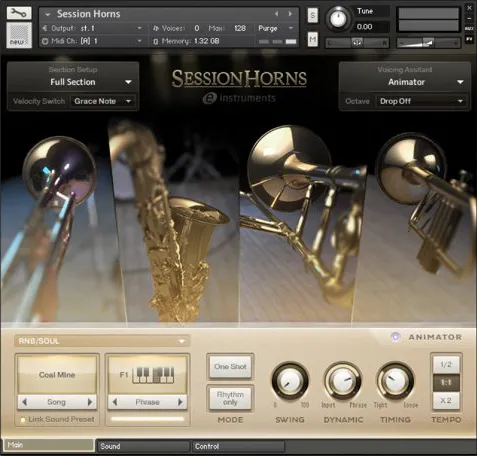Select previous Phrase with left arrow

pyautogui.click(x=115, y=402)
